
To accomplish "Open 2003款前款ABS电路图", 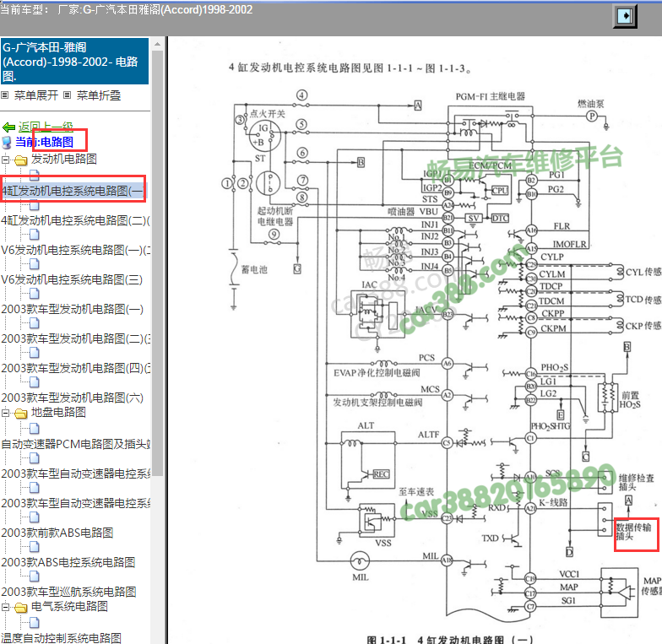I will [57, 533].
